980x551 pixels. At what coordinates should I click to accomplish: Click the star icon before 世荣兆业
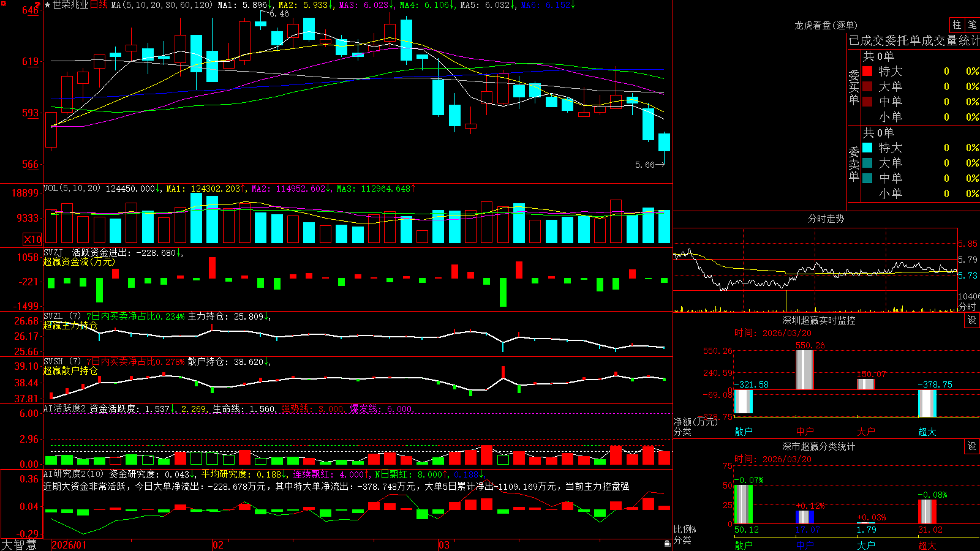coord(47,5)
